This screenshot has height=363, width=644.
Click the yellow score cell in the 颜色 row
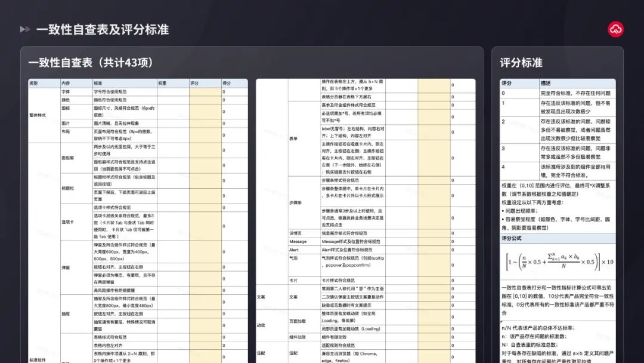tap(205, 100)
